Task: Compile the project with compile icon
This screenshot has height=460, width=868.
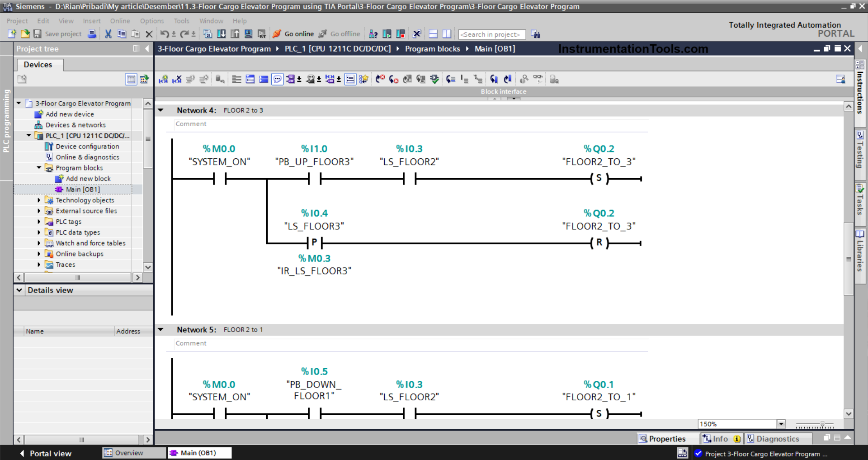Action: point(208,34)
